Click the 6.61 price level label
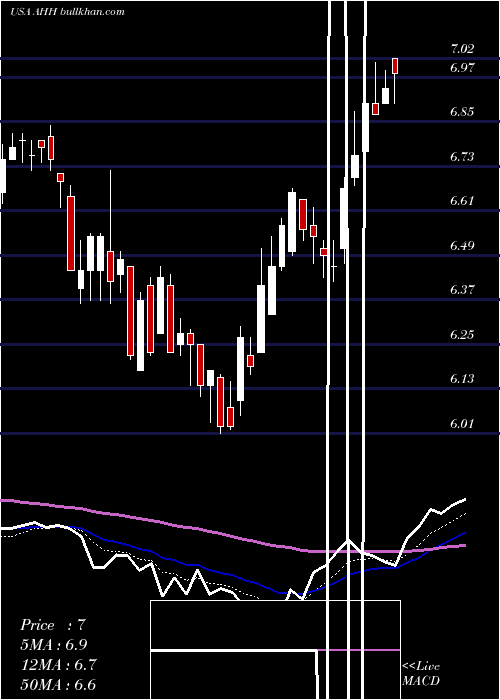500x700 pixels. click(462, 200)
